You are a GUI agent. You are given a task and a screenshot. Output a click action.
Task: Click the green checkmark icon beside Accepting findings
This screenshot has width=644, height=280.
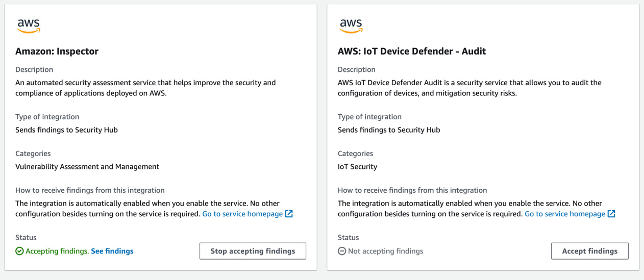pos(19,251)
